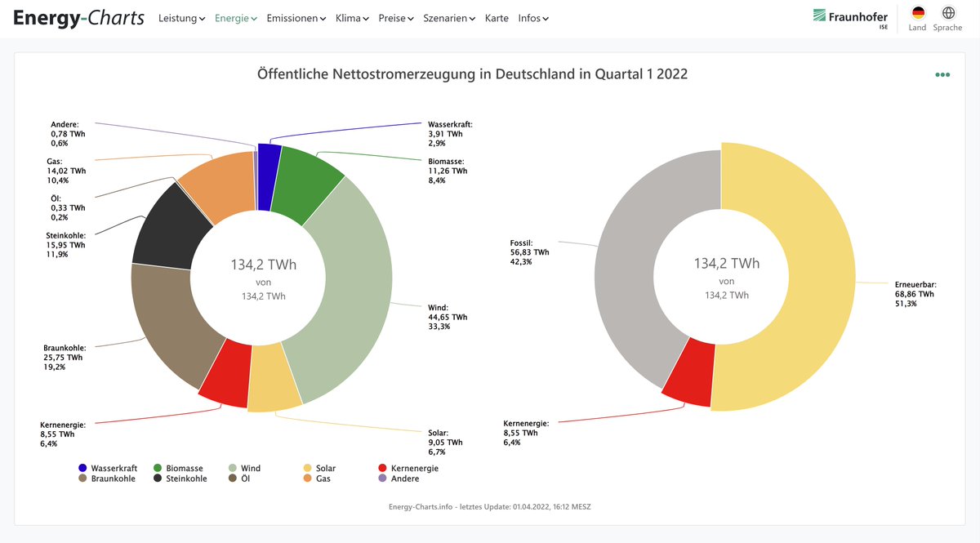Toggle Gas legend entry
980x543 pixels.
click(x=317, y=478)
